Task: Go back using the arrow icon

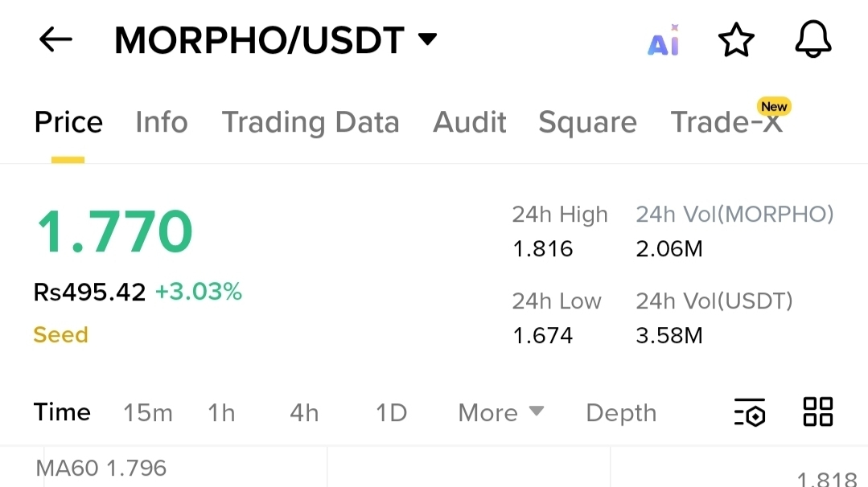Action: tap(56, 40)
